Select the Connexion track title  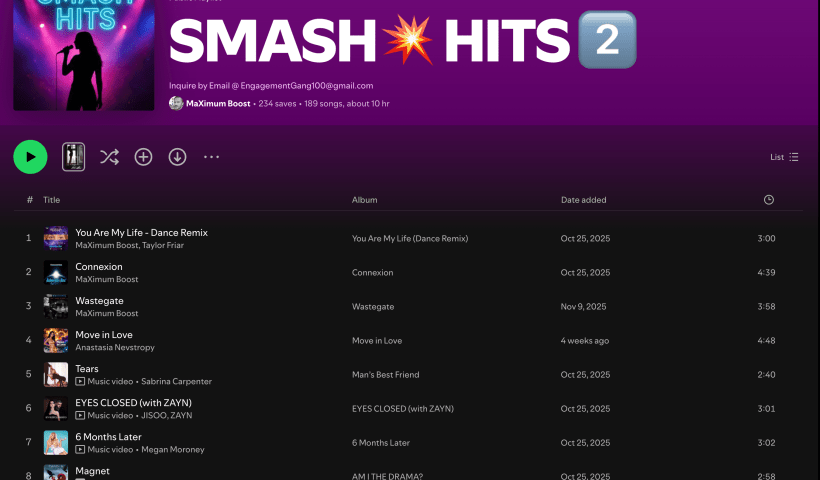99,267
